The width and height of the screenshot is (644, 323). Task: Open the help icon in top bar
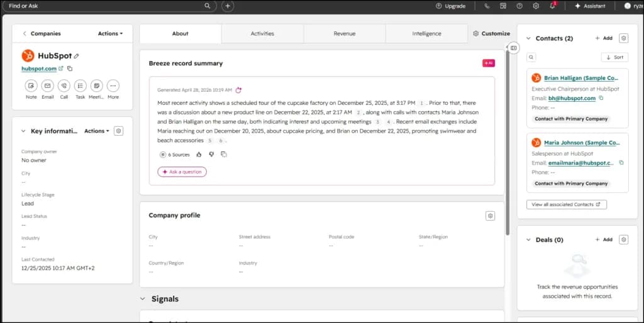519,6
